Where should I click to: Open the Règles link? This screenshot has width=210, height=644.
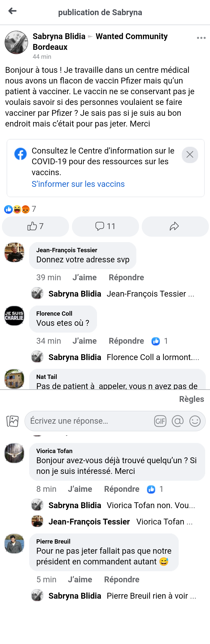pos(192,399)
